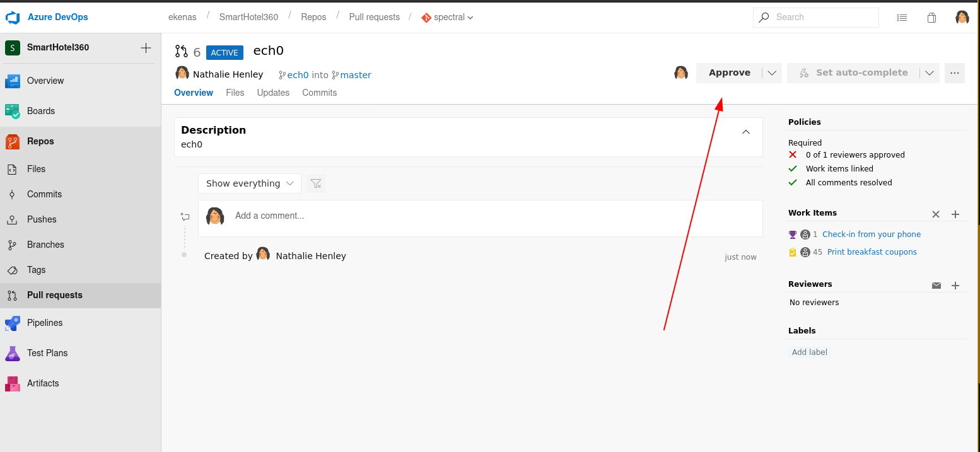980x452 pixels.
Task: Click the email reviewers envelope icon
Action: tap(936, 286)
